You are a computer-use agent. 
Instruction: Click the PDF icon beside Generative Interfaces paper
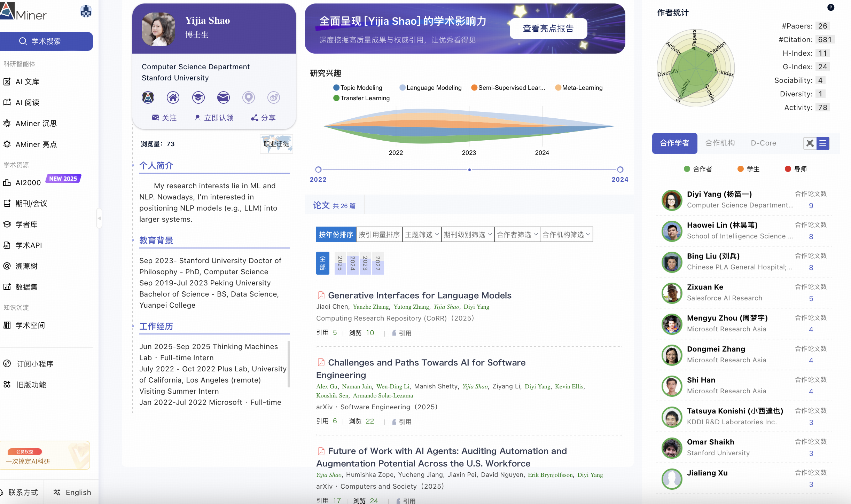(321, 295)
